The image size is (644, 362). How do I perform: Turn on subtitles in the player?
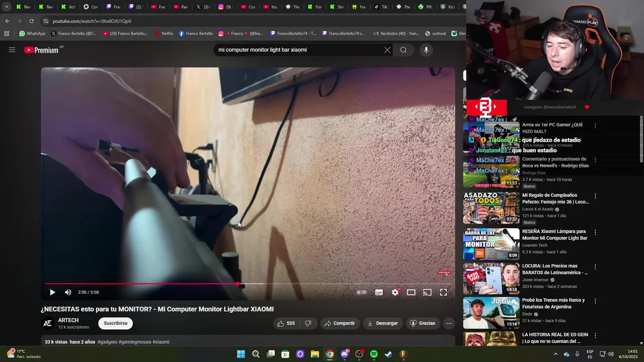pos(379,292)
